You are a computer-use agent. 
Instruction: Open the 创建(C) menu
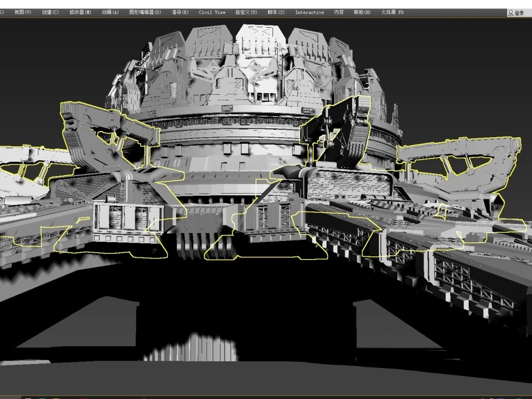coord(50,12)
